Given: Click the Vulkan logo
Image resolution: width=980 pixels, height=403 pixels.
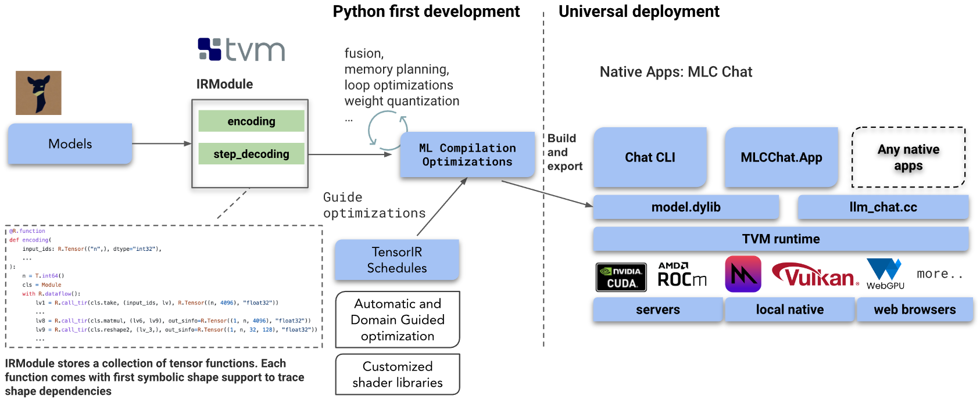Looking at the screenshot, I should click(x=815, y=275).
